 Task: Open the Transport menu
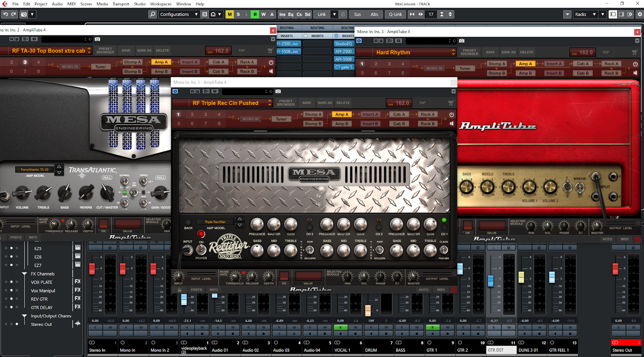tap(121, 4)
